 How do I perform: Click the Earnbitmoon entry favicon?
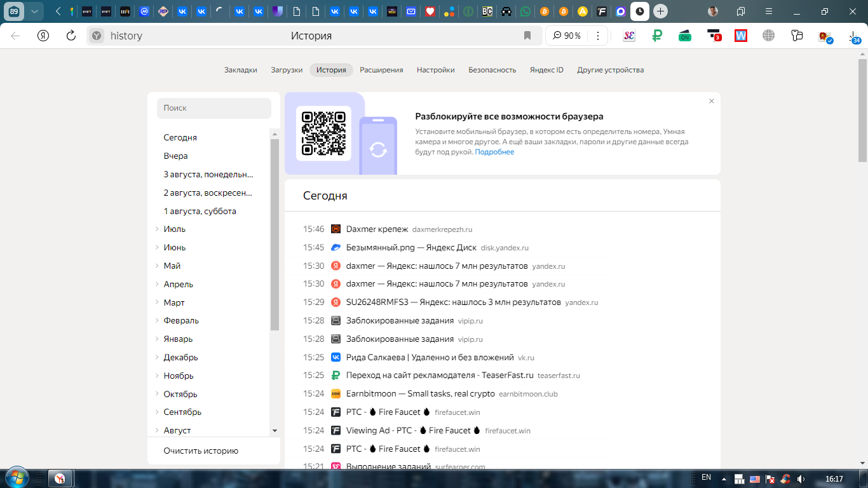pos(336,394)
